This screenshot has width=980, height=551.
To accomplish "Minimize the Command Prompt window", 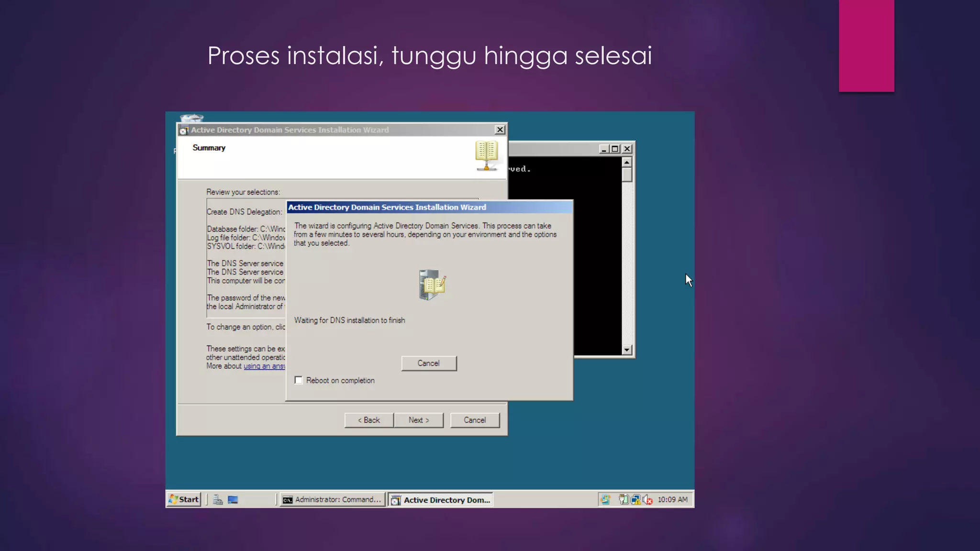I will click(x=604, y=149).
